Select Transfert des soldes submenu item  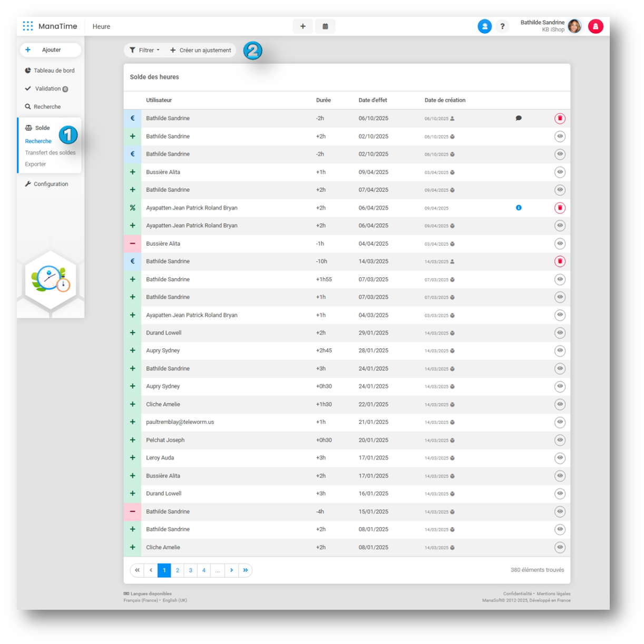(50, 153)
